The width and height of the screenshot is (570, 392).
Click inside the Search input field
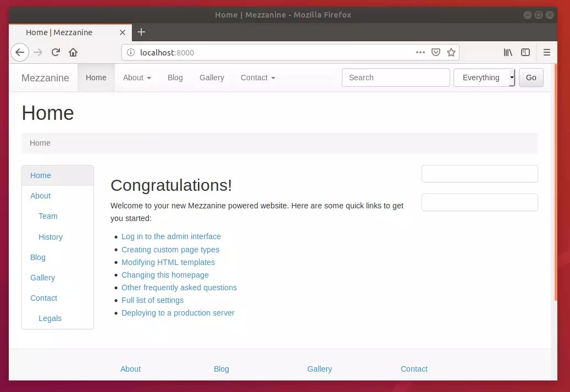[396, 78]
